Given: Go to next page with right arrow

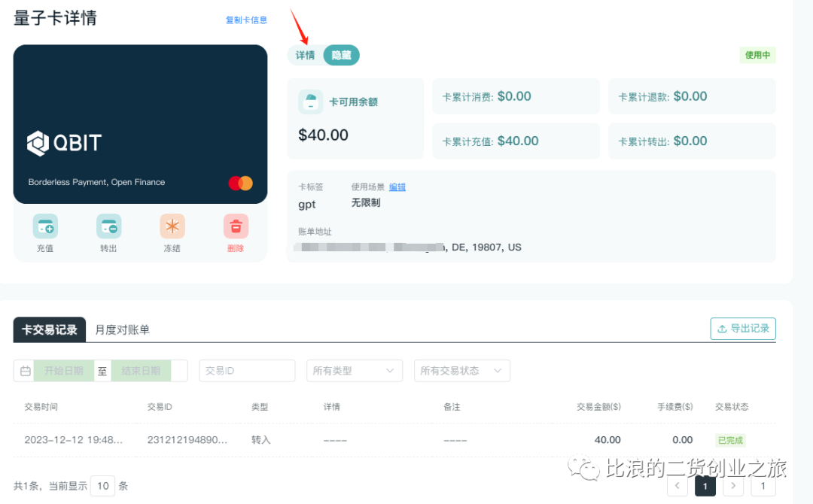Looking at the screenshot, I should click(x=733, y=486).
